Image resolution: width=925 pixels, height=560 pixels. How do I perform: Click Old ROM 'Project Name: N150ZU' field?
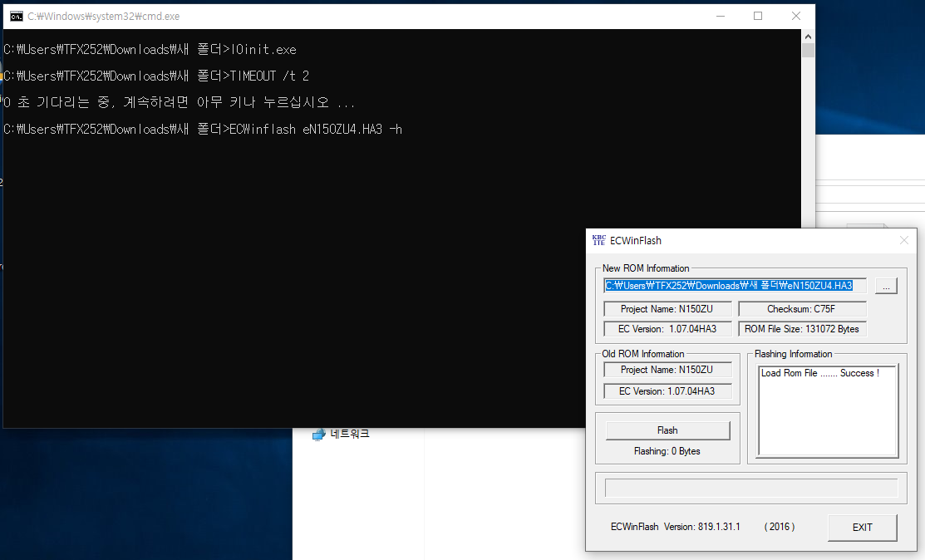click(668, 370)
